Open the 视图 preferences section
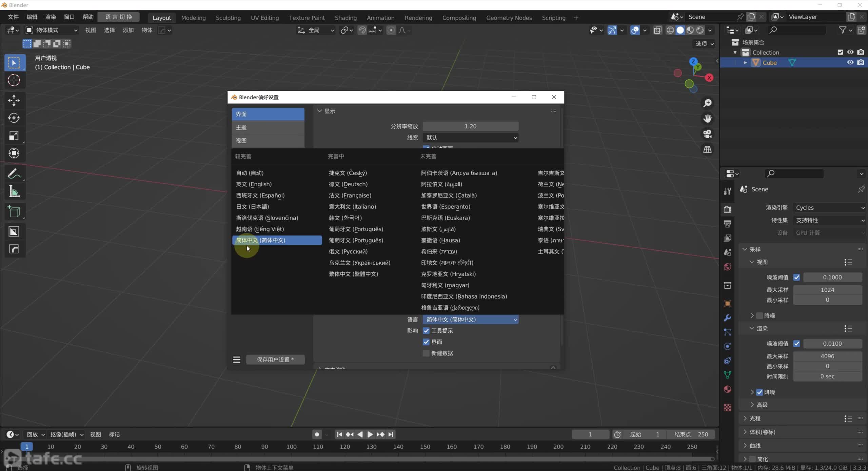Viewport: 868px width, 471px height. (x=268, y=141)
